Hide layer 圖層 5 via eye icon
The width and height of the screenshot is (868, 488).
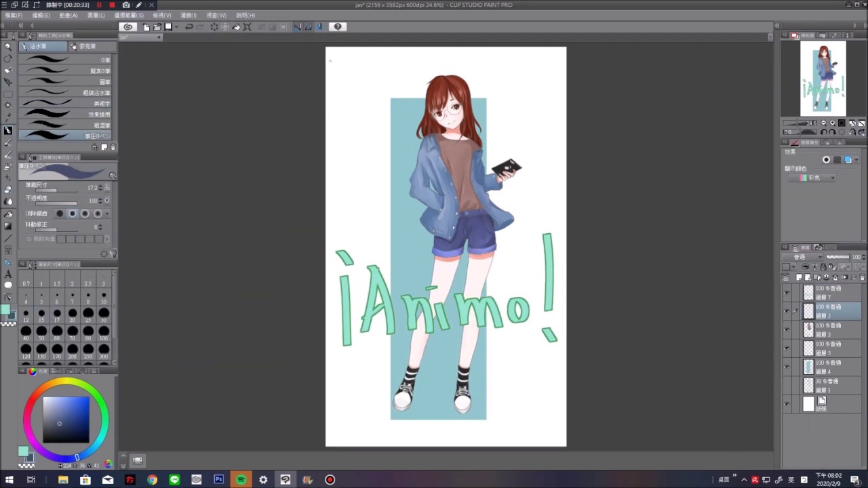coord(787,348)
